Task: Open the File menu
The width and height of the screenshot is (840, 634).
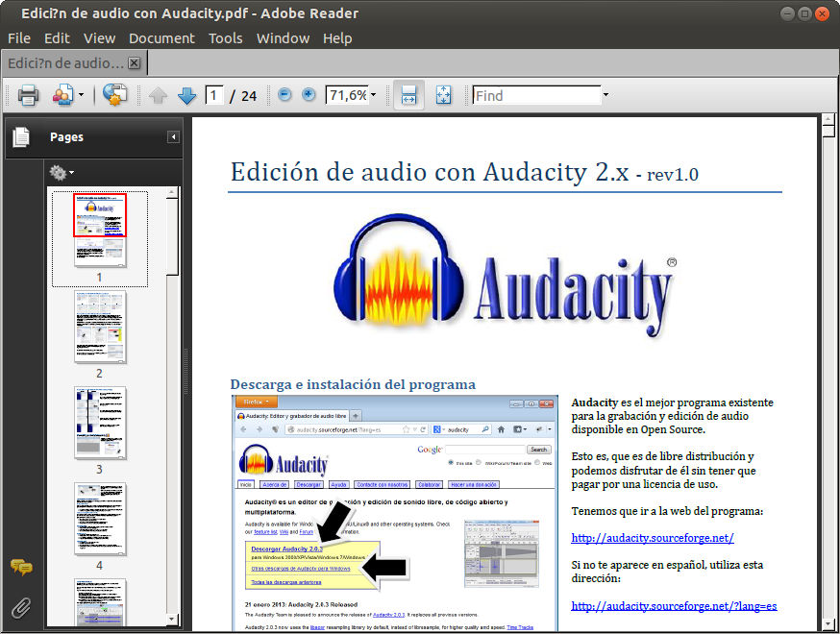Action: 19,38
